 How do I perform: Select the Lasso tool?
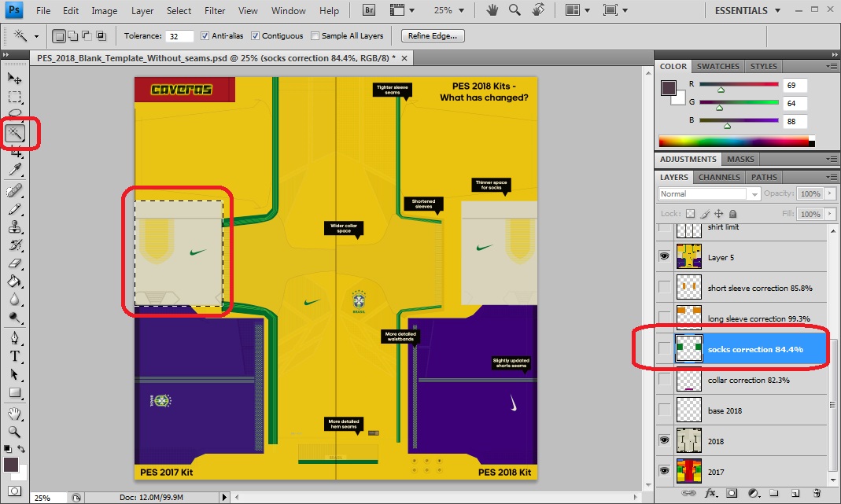(14, 113)
